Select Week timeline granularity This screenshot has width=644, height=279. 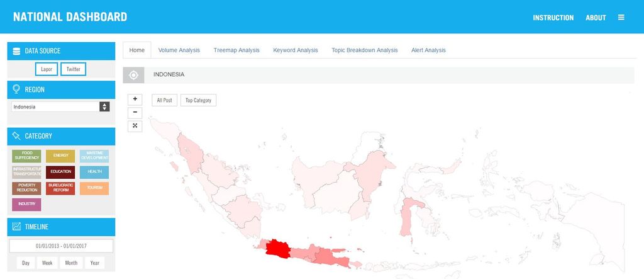(47, 263)
